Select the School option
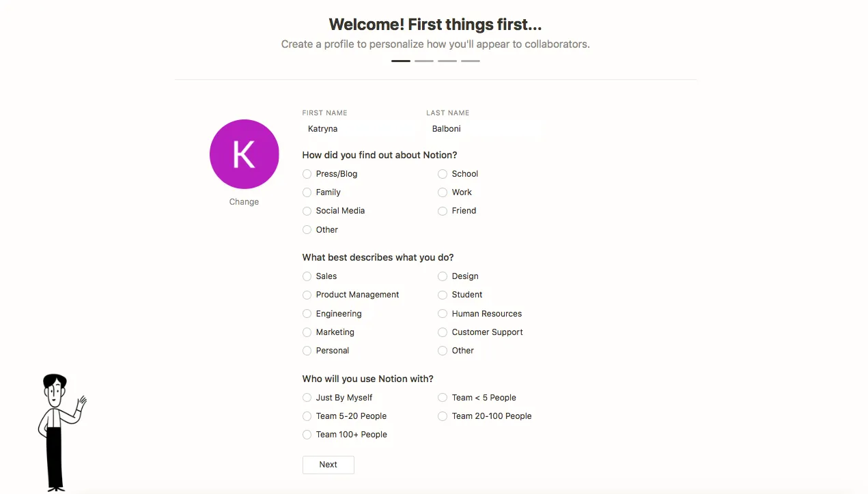Viewport: 868px width, 494px height. click(x=443, y=173)
